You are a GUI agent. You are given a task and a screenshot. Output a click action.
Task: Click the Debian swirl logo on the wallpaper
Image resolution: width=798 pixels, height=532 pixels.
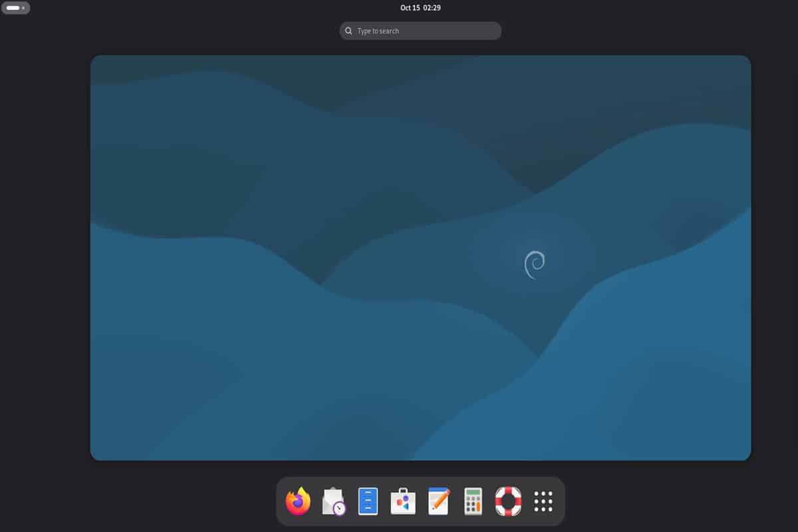pyautogui.click(x=534, y=264)
